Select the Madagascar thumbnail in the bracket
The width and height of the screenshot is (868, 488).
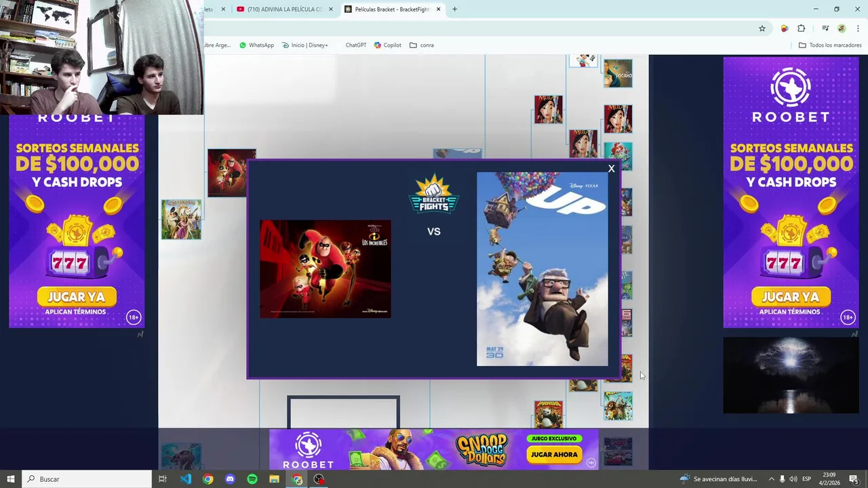618,405
